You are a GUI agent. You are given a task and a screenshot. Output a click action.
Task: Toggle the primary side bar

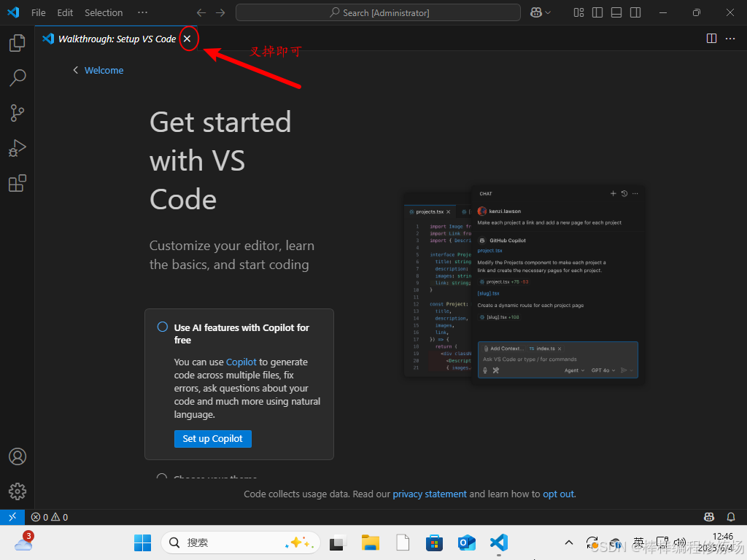coord(597,13)
